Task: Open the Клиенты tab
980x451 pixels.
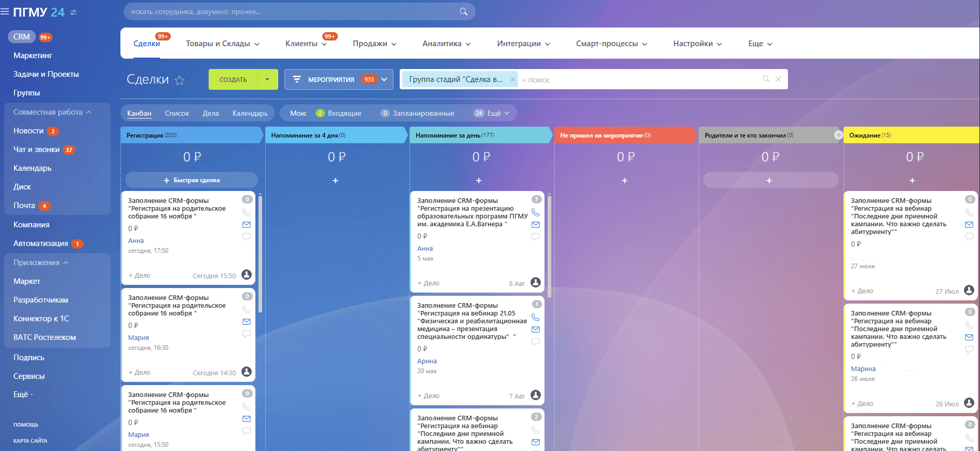Action: point(306,44)
